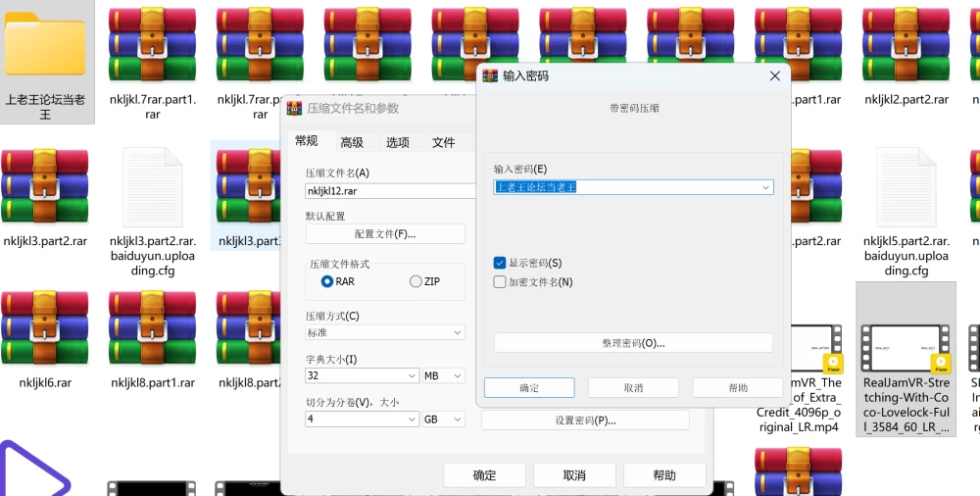The image size is (980, 496).
Task: Switch to the 常规 tab
Action: [x=307, y=141]
